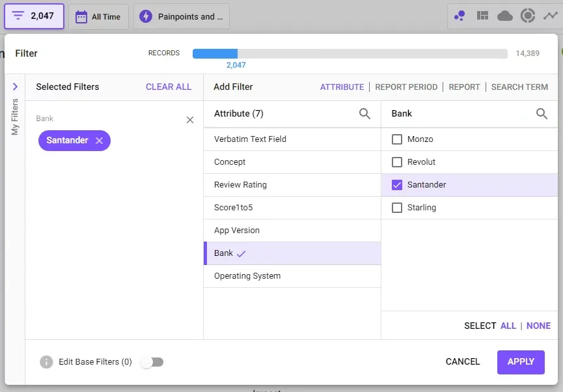Viewport: 563px width, 392px height.
Task: Click the My Filters vertical label
Action: (15, 117)
